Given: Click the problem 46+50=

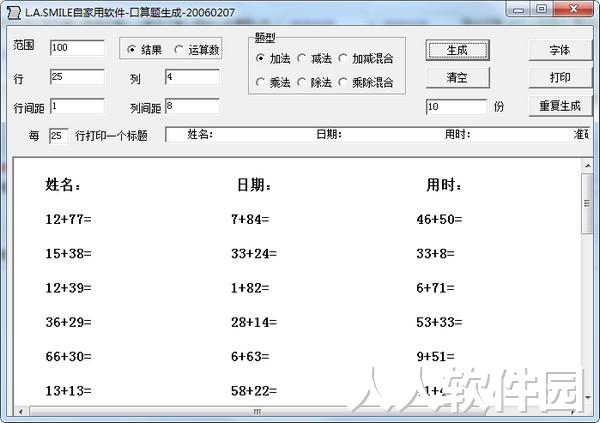Looking at the screenshot, I should pyautogui.click(x=439, y=219).
